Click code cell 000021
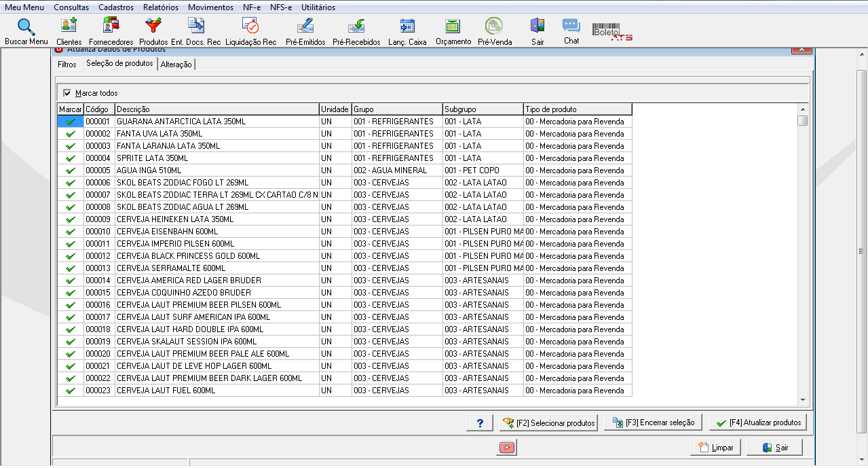 point(99,366)
